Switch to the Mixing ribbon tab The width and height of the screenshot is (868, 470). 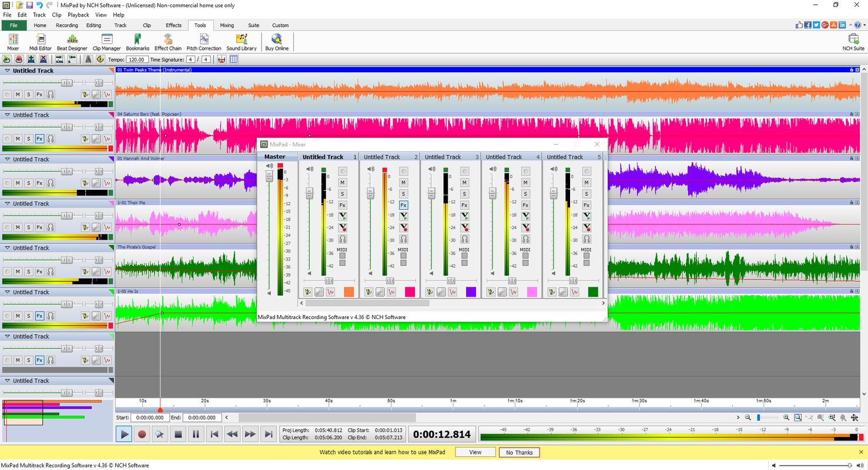click(x=227, y=25)
